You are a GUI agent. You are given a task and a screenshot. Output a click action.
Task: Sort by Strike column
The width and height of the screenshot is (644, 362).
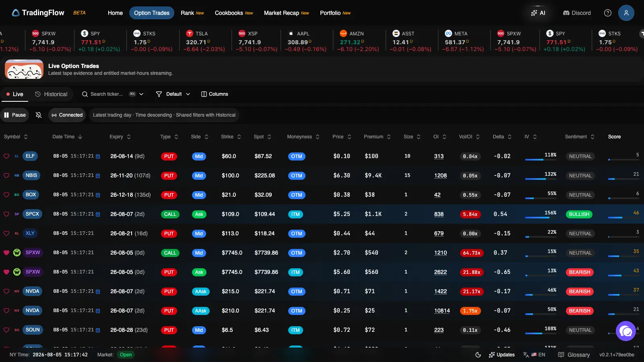231,137
